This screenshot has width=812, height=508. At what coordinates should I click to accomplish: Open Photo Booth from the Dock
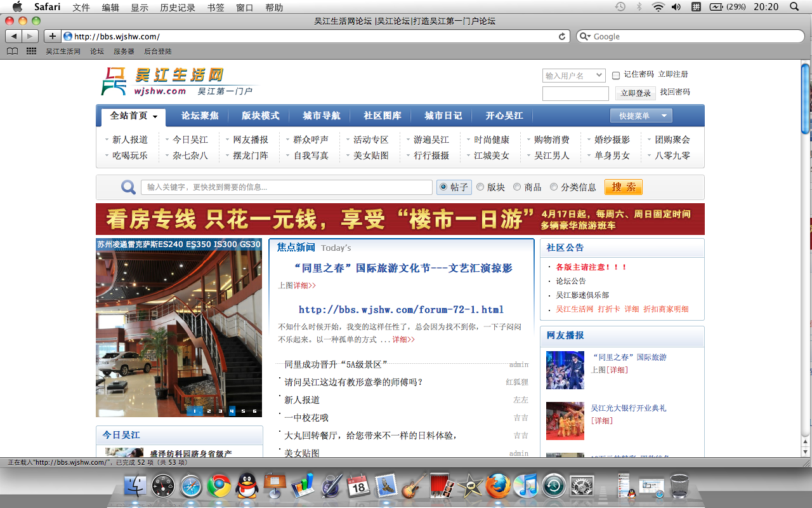click(x=442, y=486)
